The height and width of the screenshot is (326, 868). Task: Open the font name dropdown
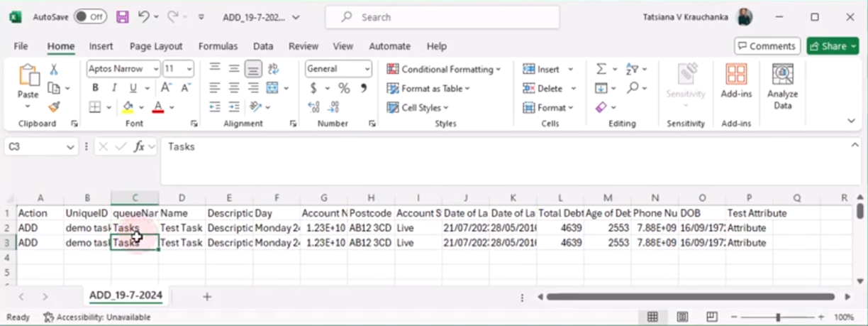click(155, 69)
